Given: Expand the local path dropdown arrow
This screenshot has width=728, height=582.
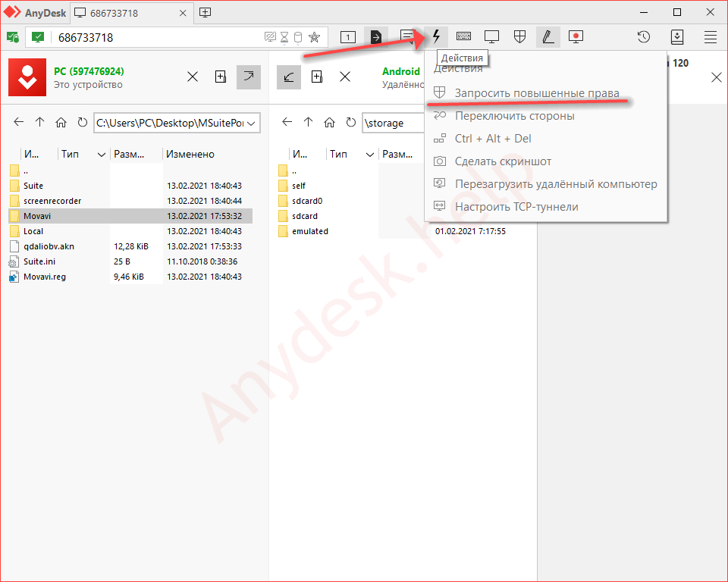Looking at the screenshot, I should [x=253, y=123].
